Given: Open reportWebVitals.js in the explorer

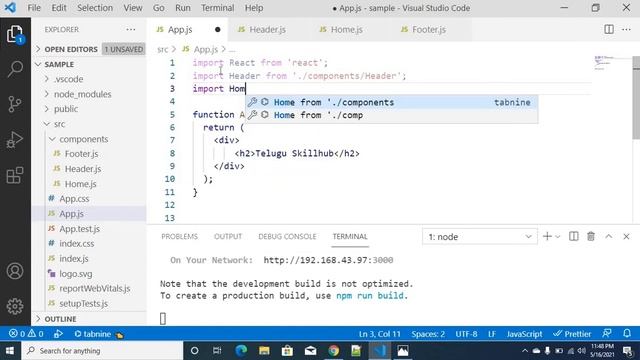Looking at the screenshot, I should (89, 289).
